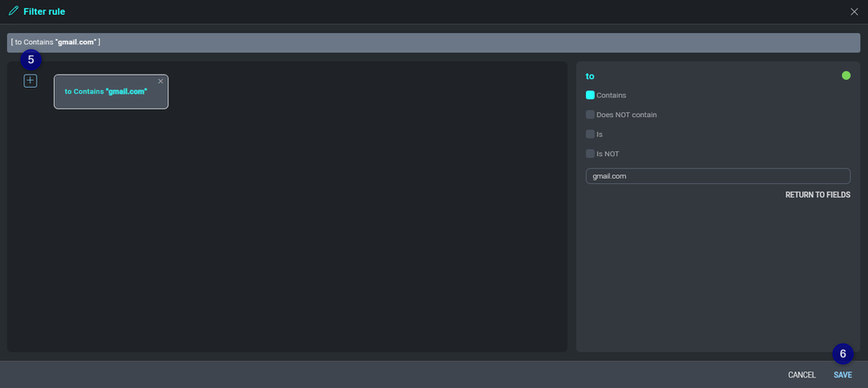Enable the Does NOT contain option
The image size is (868, 388).
pyautogui.click(x=590, y=115)
